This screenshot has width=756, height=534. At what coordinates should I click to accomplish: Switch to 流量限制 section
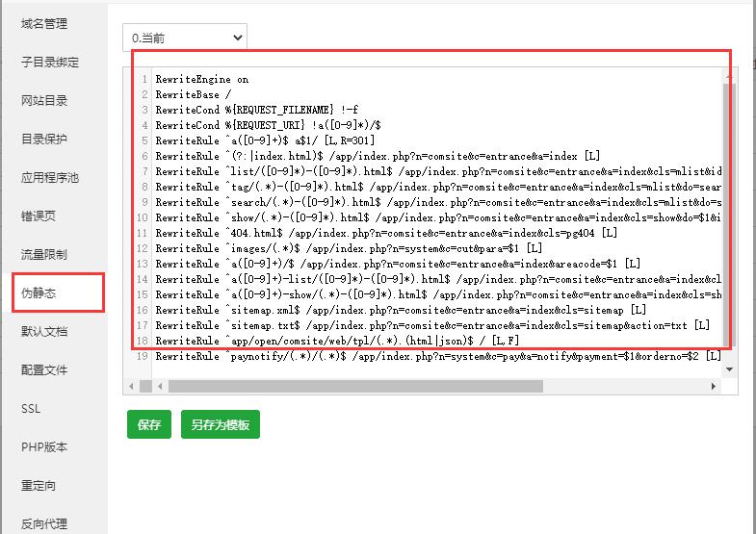pos(44,254)
